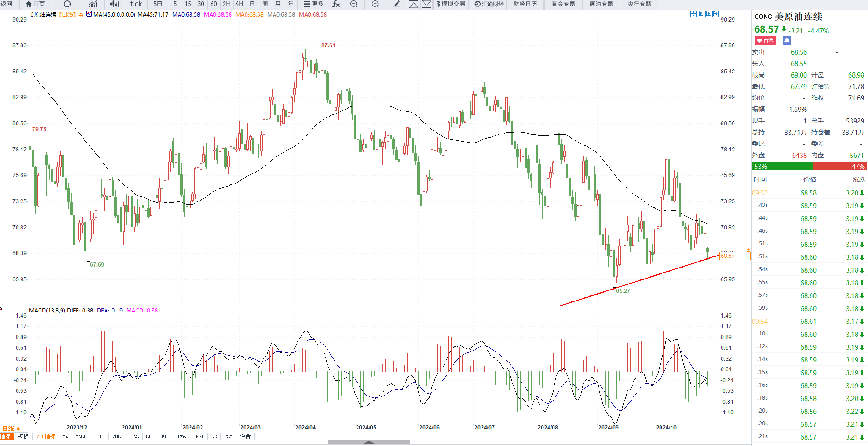The image size is (868, 446).
Task: Click the 53% green buy ratio bar
Action: (782, 166)
